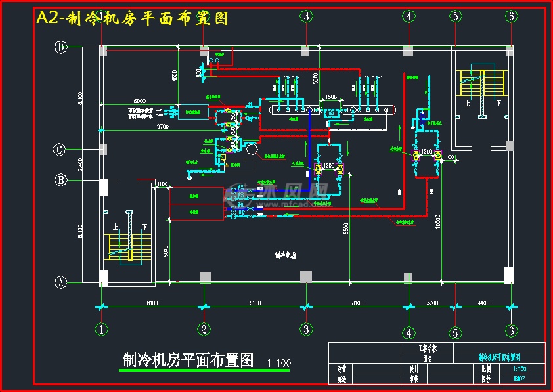Select the cyan drawing name in the title block
The width and height of the screenshot is (553, 392).
click(499, 358)
